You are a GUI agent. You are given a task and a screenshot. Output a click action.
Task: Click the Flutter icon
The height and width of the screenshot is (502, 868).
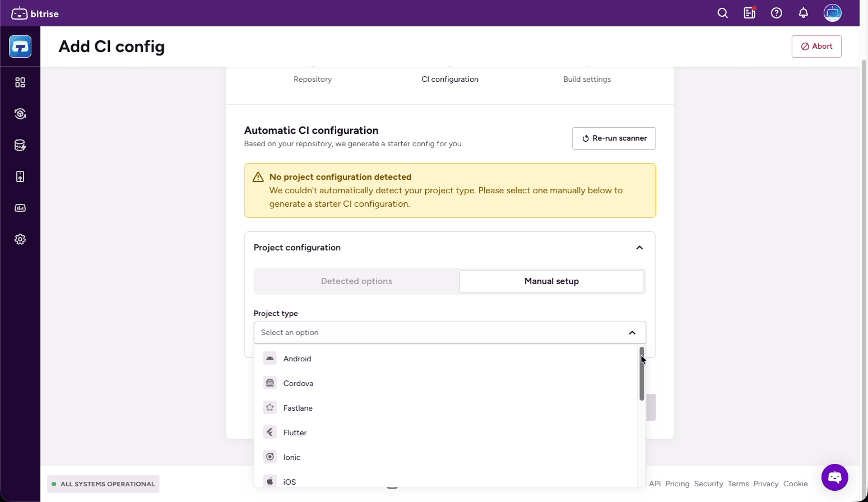click(270, 433)
